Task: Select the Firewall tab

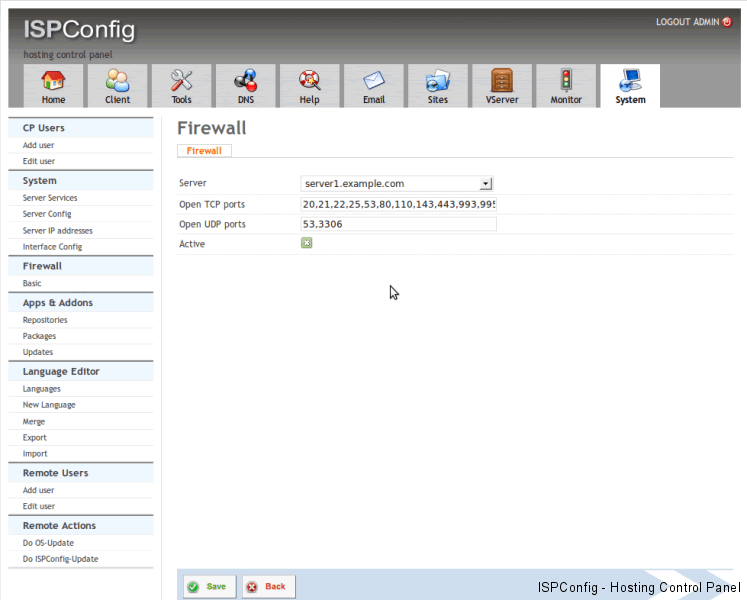Action: click(x=204, y=151)
